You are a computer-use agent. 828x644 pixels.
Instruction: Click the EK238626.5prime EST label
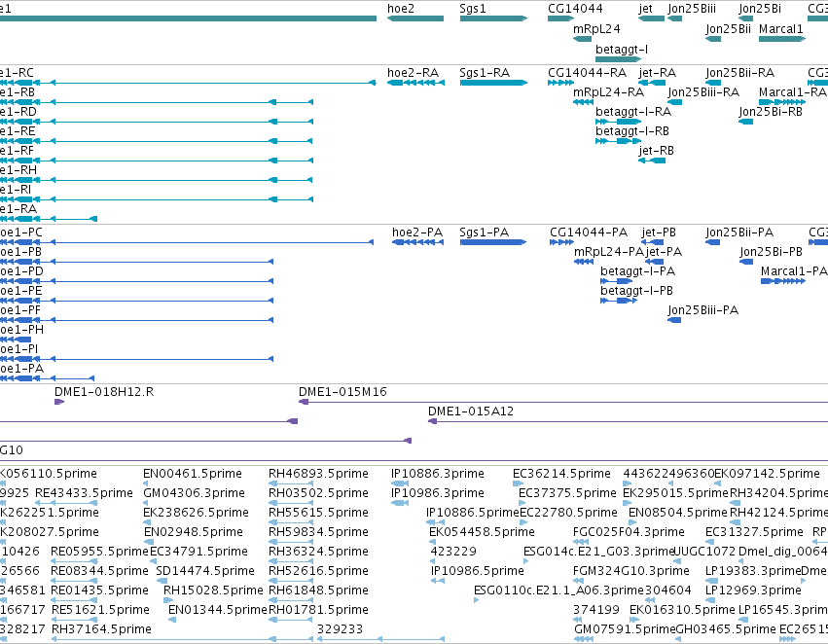(x=196, y=513)
